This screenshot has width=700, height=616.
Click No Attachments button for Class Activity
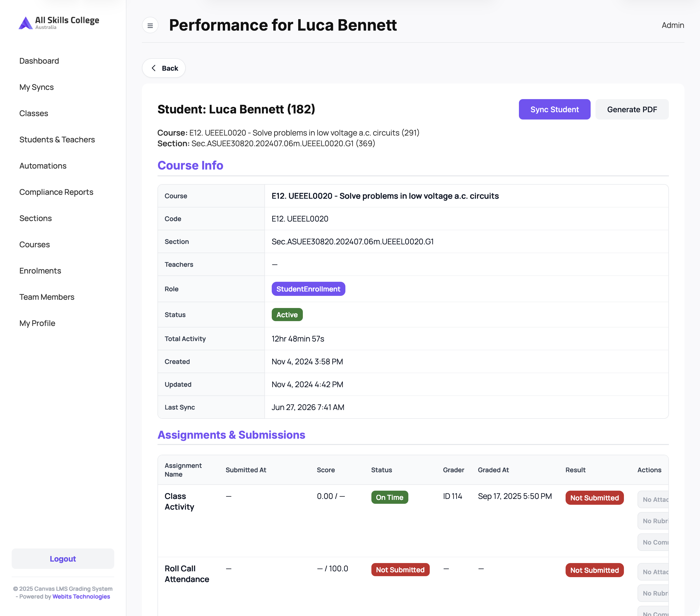click(x=653, y=500)
